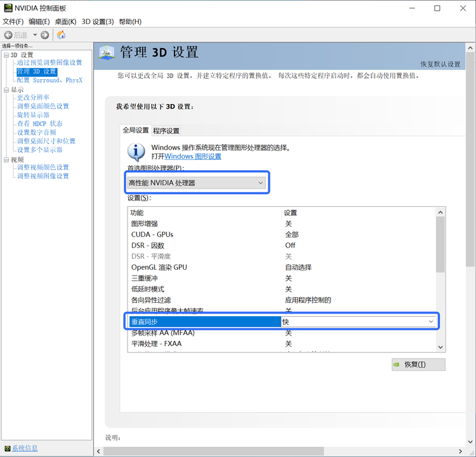Select the 各向异性过滤 setting row

pyautogui.click(x=282, y=300)
